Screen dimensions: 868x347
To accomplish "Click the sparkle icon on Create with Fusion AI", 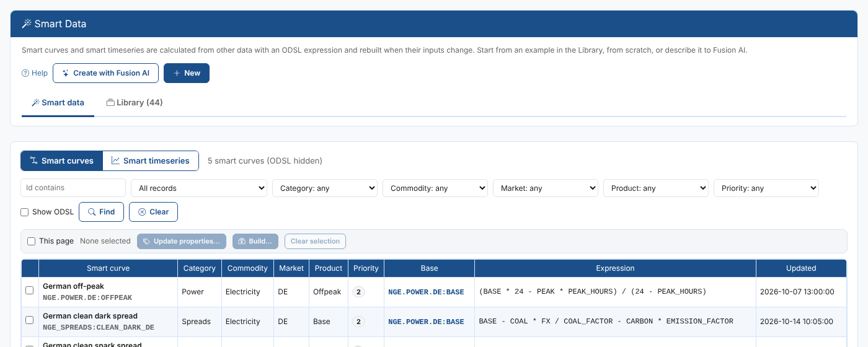I will [x=66, y=73].
